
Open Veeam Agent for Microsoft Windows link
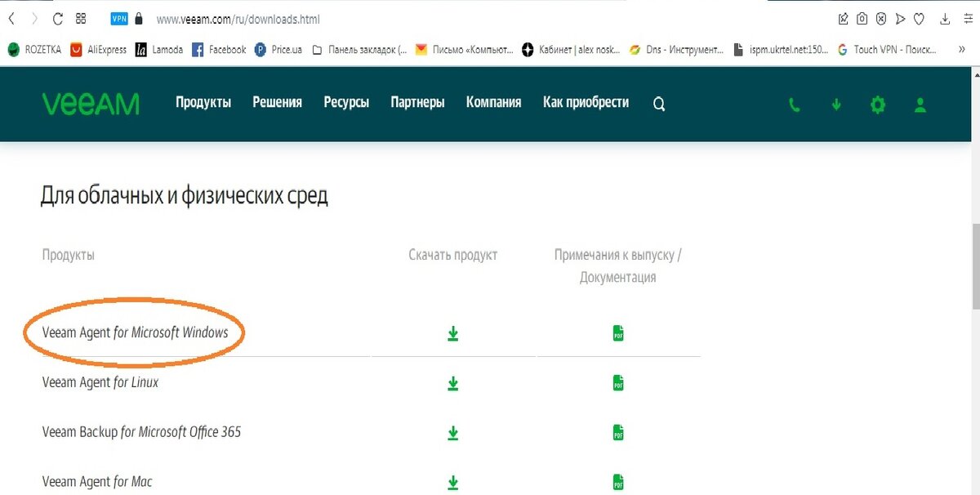(x=135, y=332)
